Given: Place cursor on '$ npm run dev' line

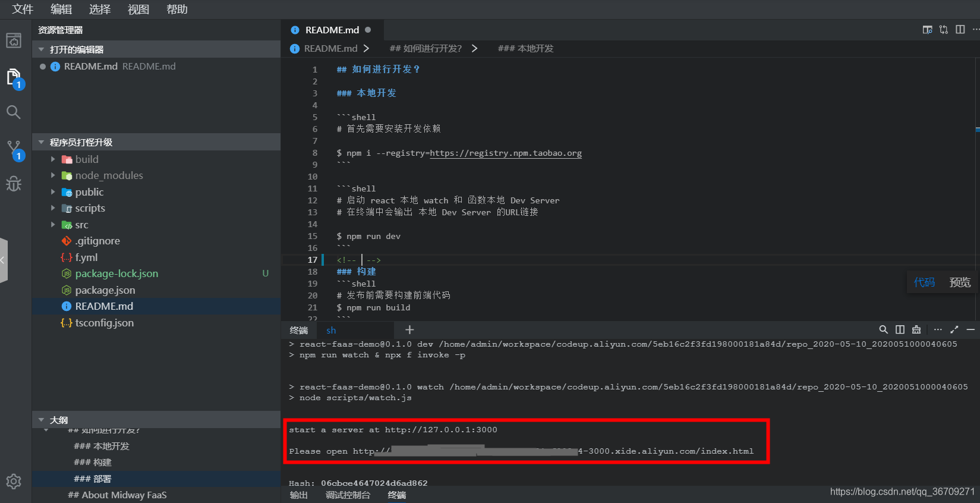Looking at the screenshot, I should pos(368,236).
